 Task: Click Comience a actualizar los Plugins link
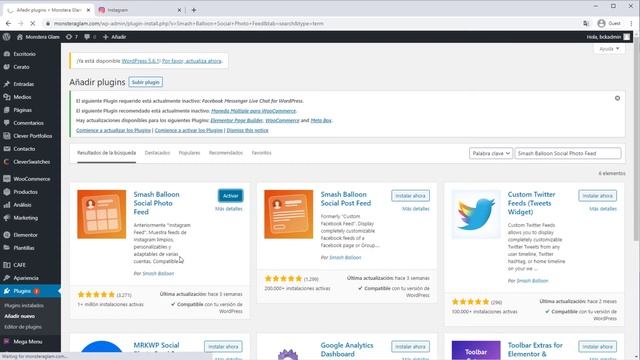tap(113, 131)
